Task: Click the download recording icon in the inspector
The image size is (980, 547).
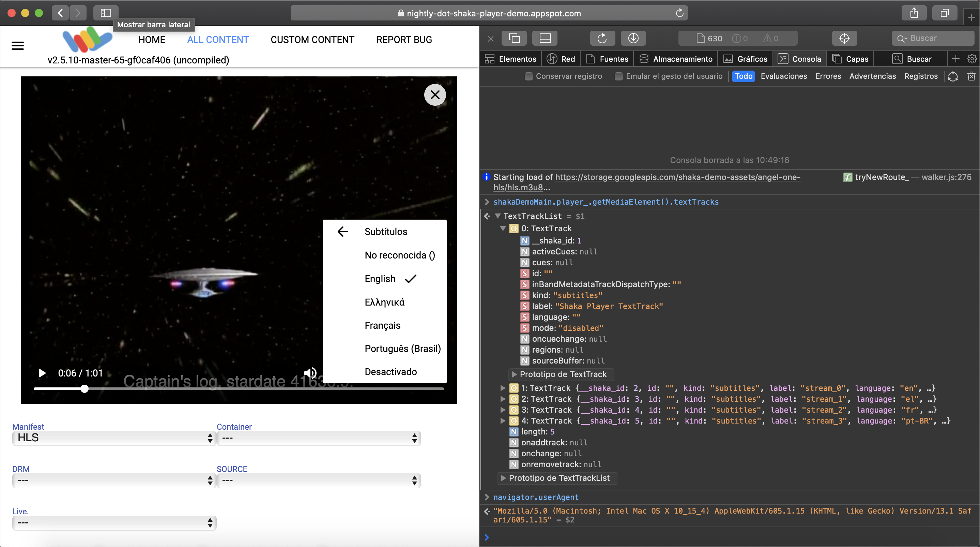Action: click(x=633, y=38)
